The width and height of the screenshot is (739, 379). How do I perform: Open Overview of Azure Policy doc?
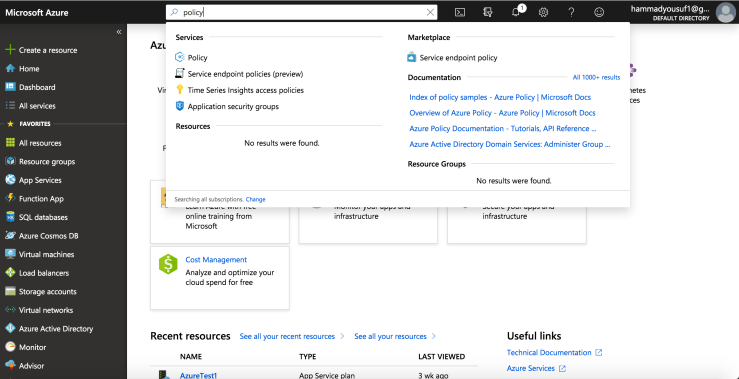click(502, 113)
